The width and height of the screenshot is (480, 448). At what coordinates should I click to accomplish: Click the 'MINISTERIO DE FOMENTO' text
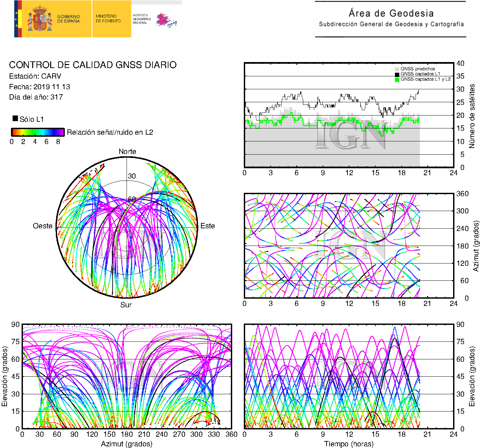108,19
